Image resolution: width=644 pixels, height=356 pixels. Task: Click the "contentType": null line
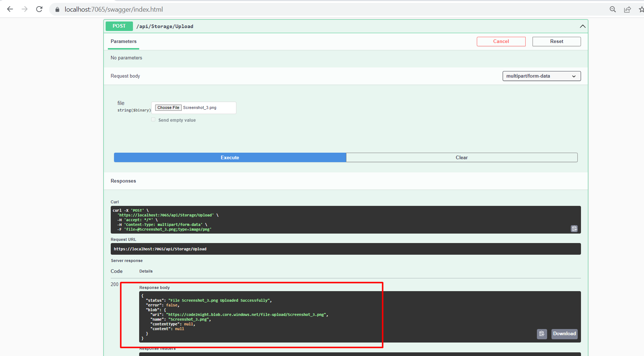coord(173,324)
